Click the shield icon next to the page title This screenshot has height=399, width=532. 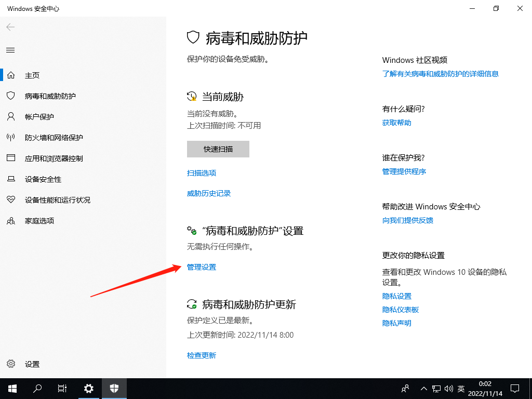[x=193, y=37]
